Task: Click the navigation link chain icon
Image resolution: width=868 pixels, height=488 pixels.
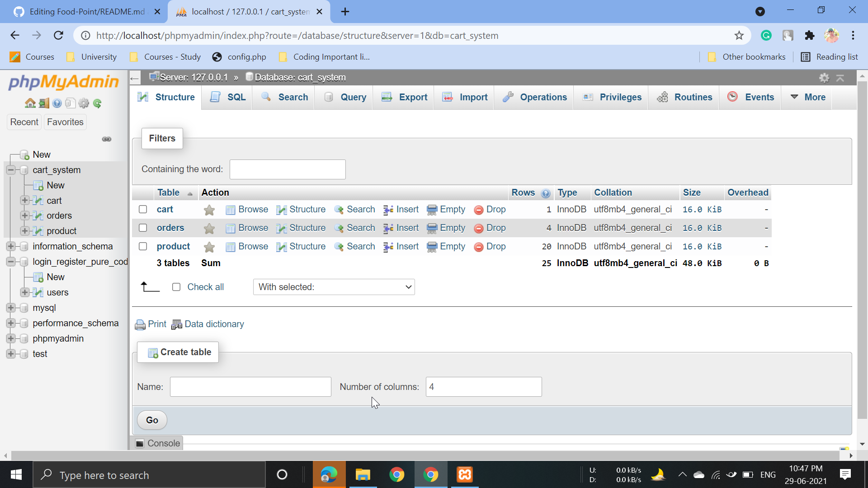Action: coord(107,139)
